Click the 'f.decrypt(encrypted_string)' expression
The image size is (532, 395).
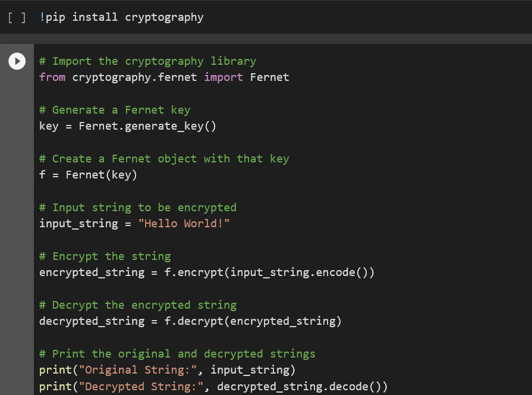[253, 321]
